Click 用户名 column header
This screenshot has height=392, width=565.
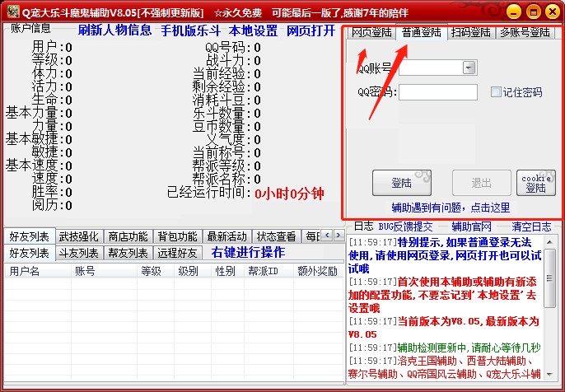point(38,271)
